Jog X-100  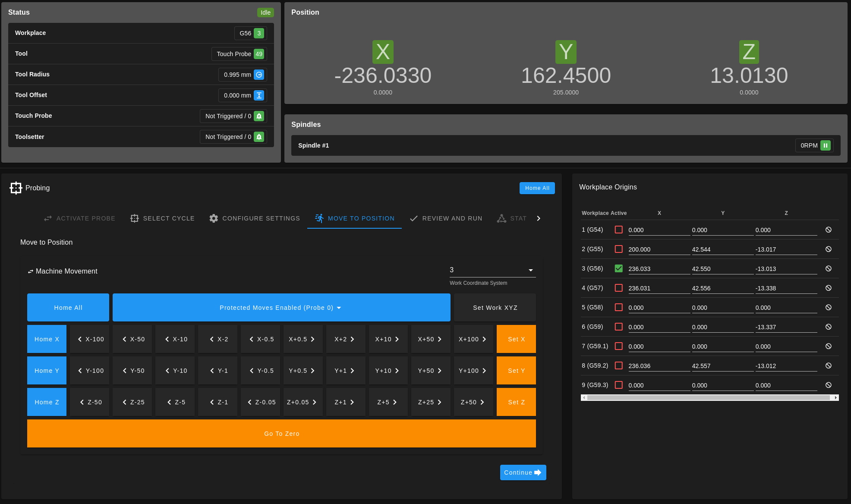(x=89, y=339)
